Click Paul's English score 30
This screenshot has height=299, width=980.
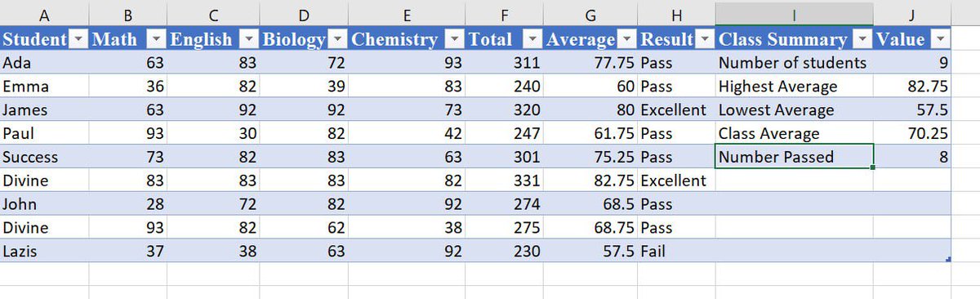click(x=213, y=133)
